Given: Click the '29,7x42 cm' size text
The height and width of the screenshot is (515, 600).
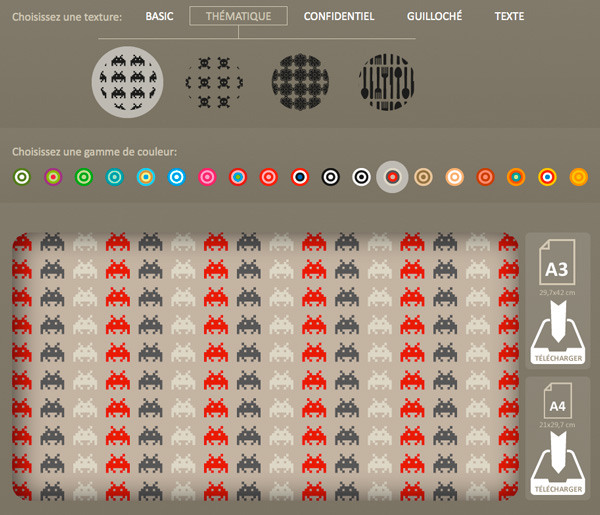Looking at the screenshot, I should pyautogui.click(x=557, y=293).
